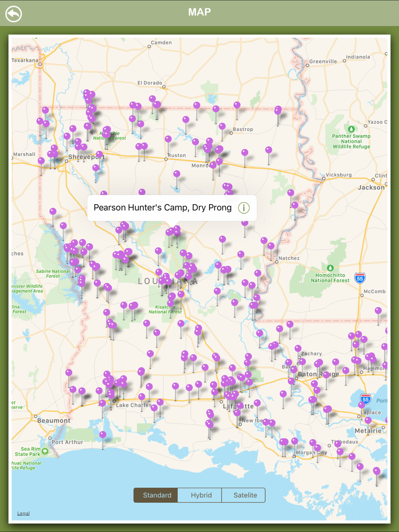399x532 pixels.
Task: Tap the Homochitto National Forest tree icon
Action: coord(330,268)
